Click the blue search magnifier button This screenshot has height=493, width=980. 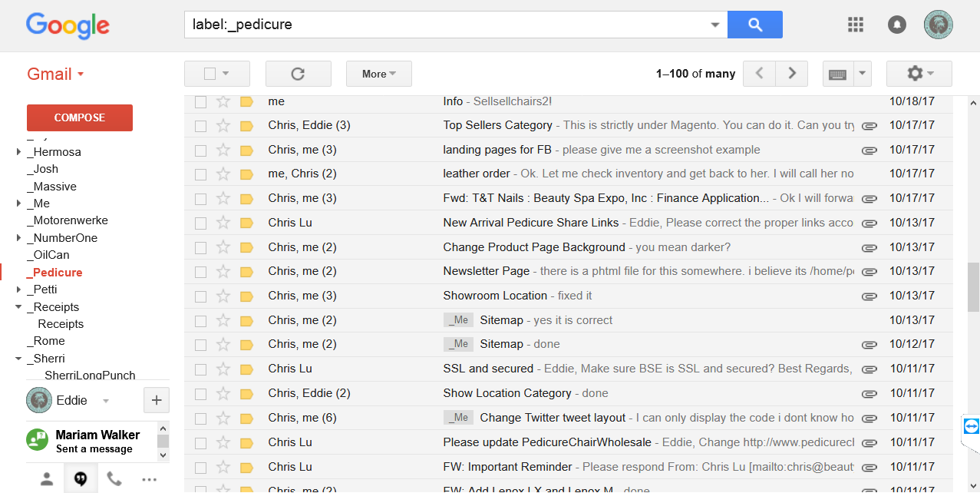click(x=754, y=25)
